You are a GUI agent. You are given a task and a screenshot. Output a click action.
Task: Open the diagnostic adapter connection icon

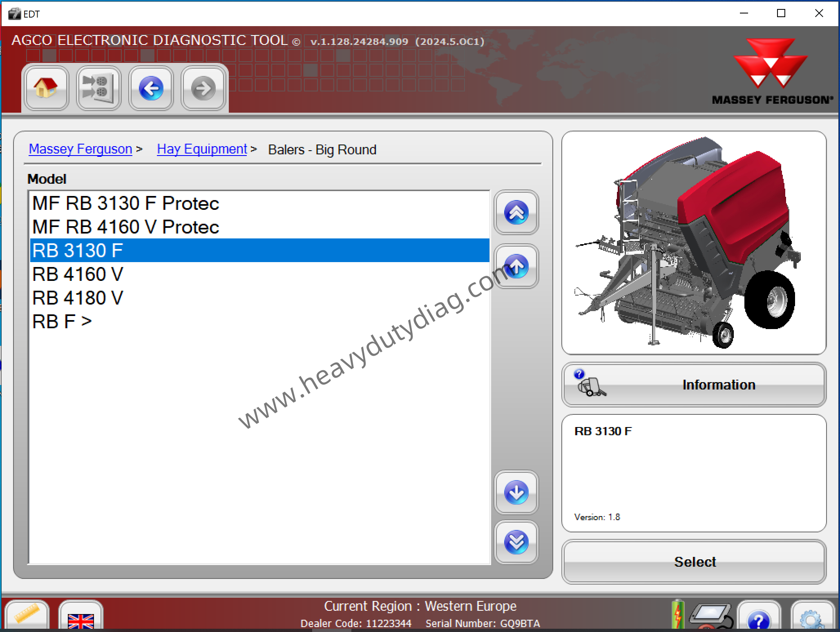(x=711, y=616)
